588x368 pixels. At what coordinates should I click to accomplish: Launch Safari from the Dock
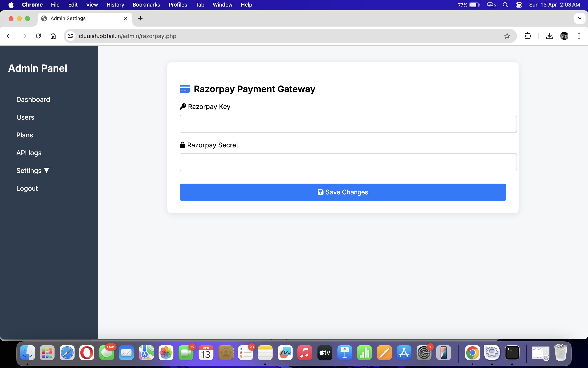[67, 353]
